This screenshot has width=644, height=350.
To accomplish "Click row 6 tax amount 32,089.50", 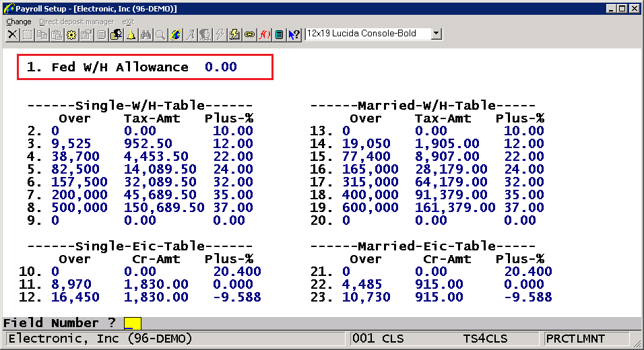I will click(160, 182).
